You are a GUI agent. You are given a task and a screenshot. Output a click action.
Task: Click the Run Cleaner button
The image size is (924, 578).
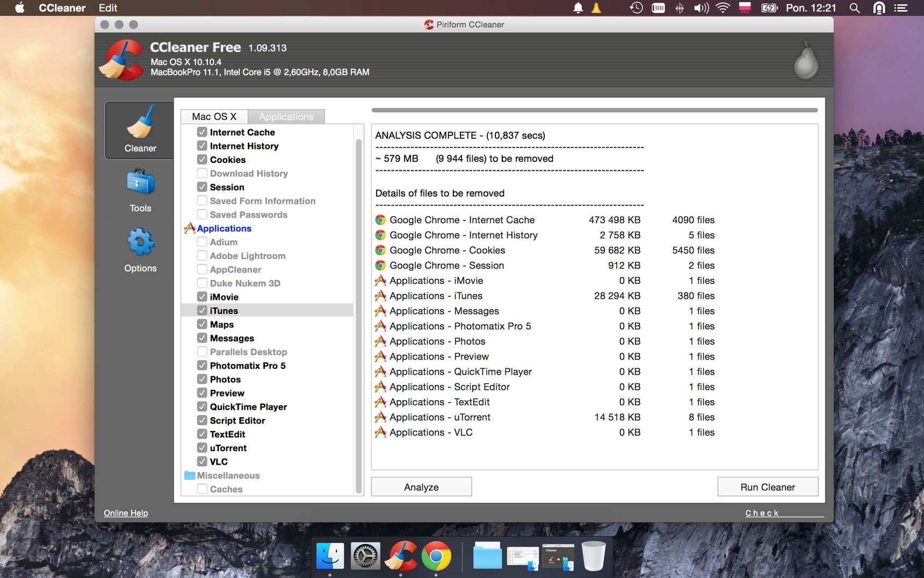(x=768, y=487)
